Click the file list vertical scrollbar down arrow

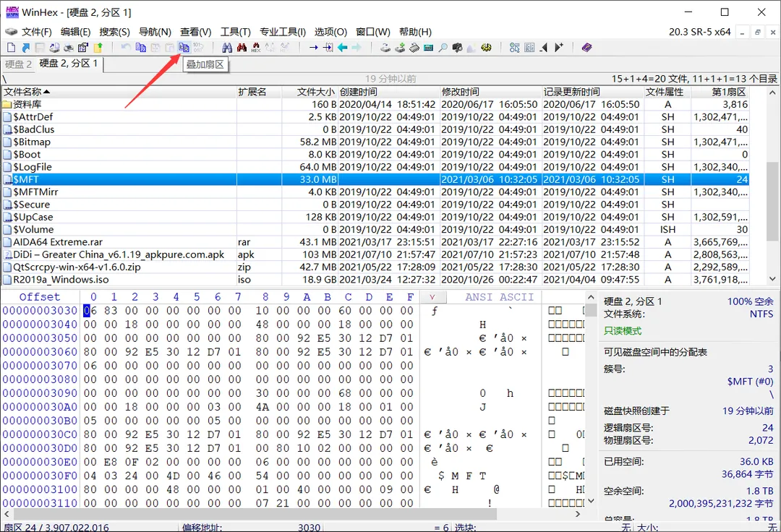[772, 279]
